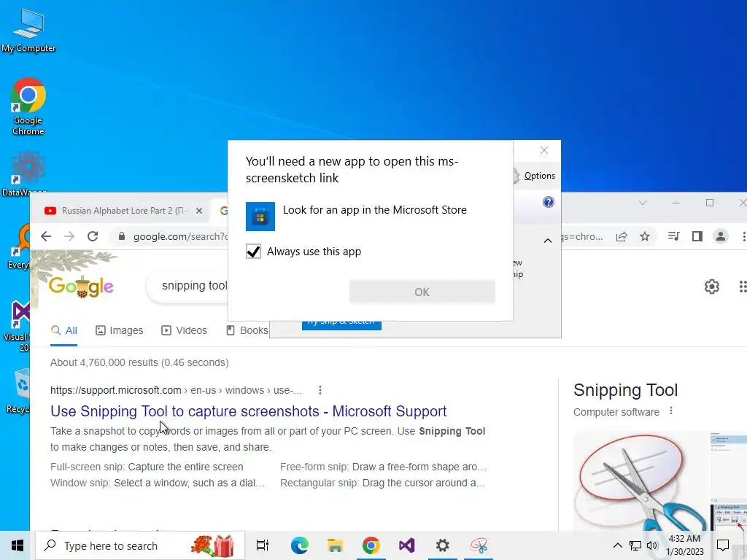Open the DataWarrior desktop shortcut
This screenshot has width=747, height=560.
tap(28, 173)
